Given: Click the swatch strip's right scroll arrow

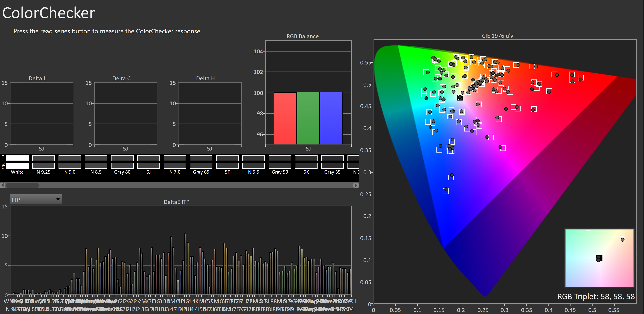Looking at the screenshot, I should (x=356, y=185).
